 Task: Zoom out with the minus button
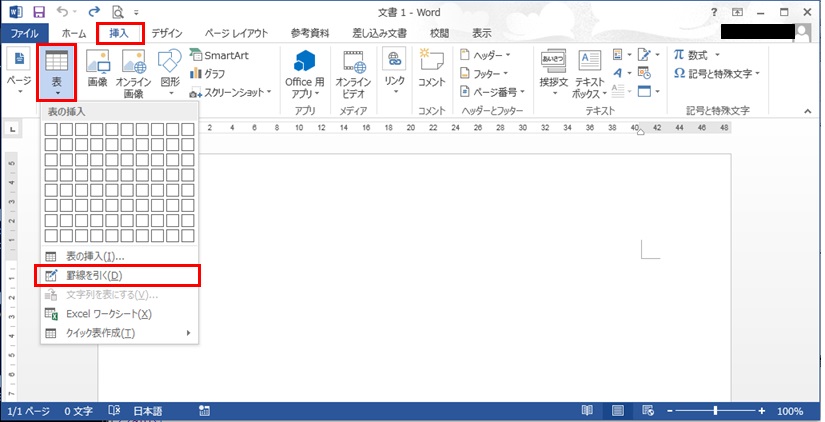670,411
